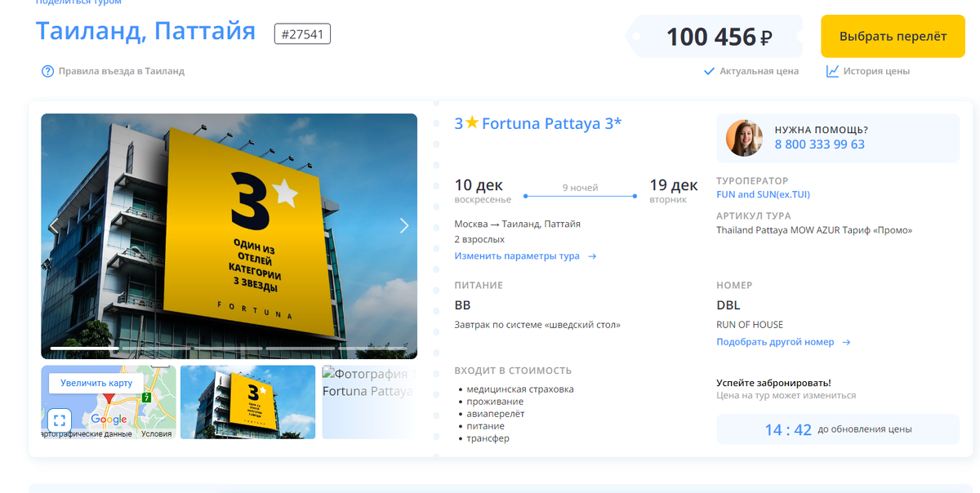
Task: Click Thailand Pattaya MOW AZUR tariff text
Action: point(814,230)
